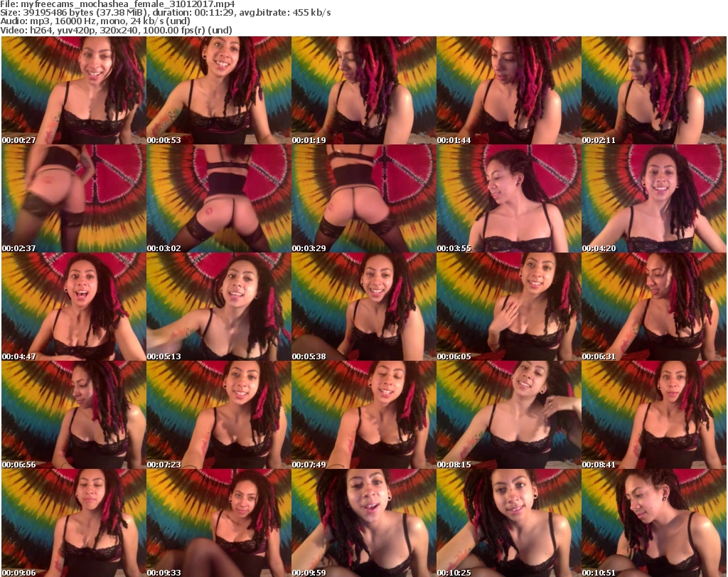This screenshot has width=728, height=577.
Task: Select the frame at 00:07:23
Action: pos(219,415)
